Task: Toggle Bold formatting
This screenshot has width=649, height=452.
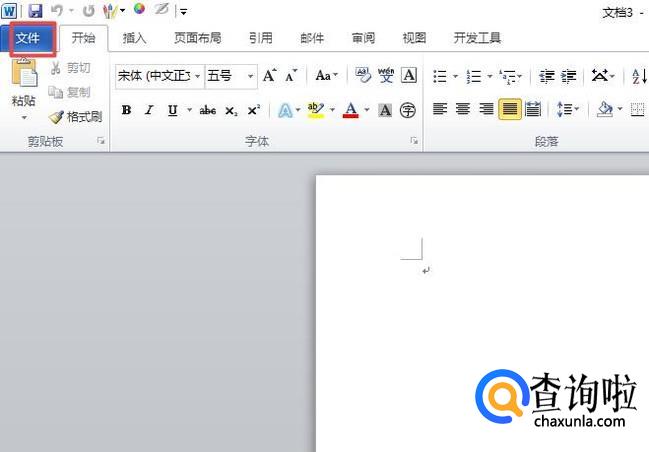Action: 126,110
